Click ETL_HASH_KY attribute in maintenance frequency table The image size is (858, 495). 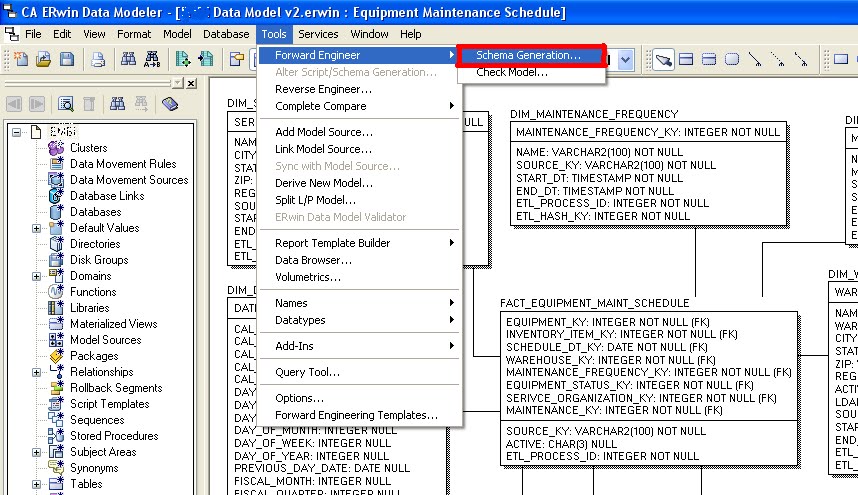click(603, 217)
